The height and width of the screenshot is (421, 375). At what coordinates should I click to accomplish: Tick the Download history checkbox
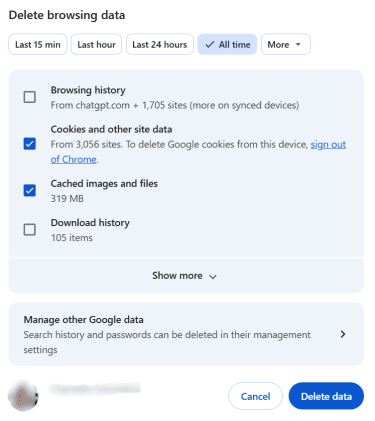coord(30,230)
